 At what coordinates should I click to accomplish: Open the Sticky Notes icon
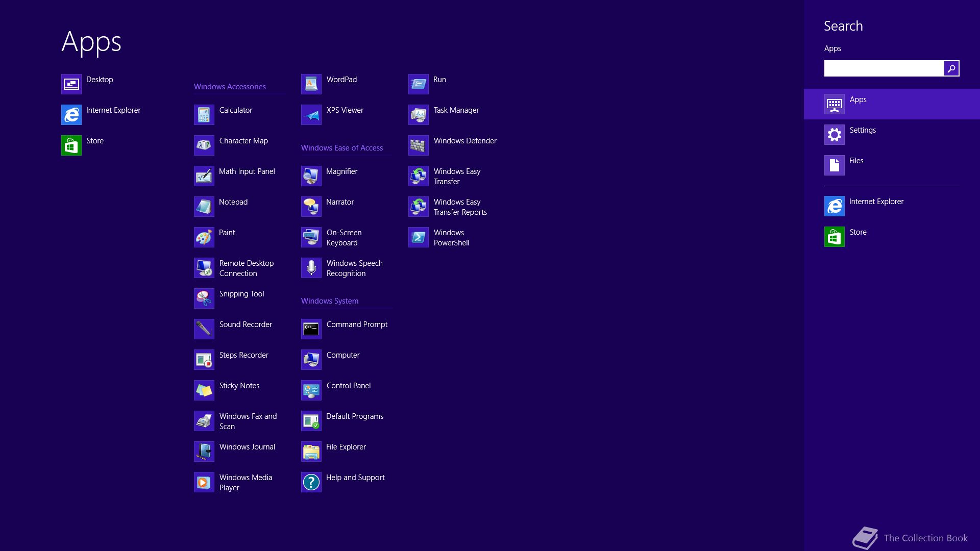204,390
